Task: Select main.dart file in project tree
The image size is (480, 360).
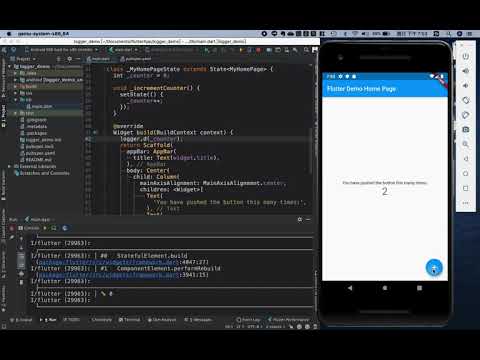Action: coord(39,106)
